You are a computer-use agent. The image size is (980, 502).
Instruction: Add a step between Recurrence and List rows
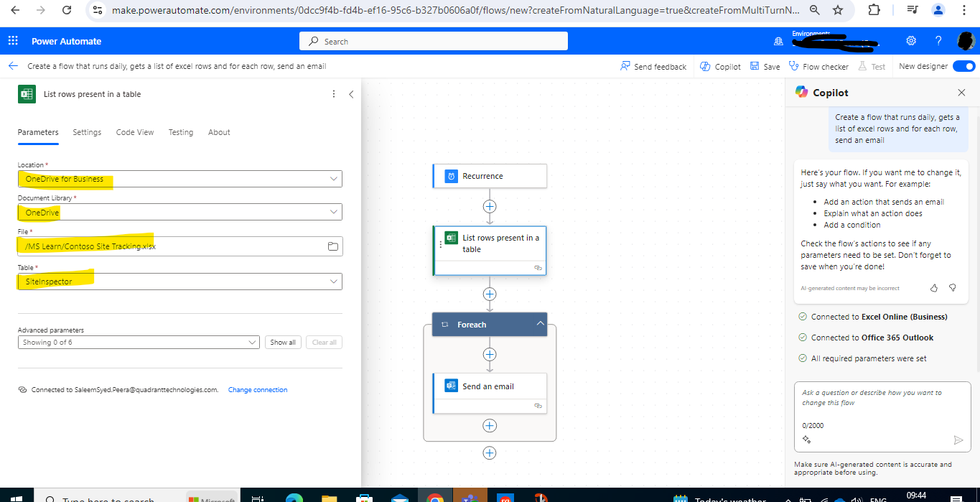(490, 206)
